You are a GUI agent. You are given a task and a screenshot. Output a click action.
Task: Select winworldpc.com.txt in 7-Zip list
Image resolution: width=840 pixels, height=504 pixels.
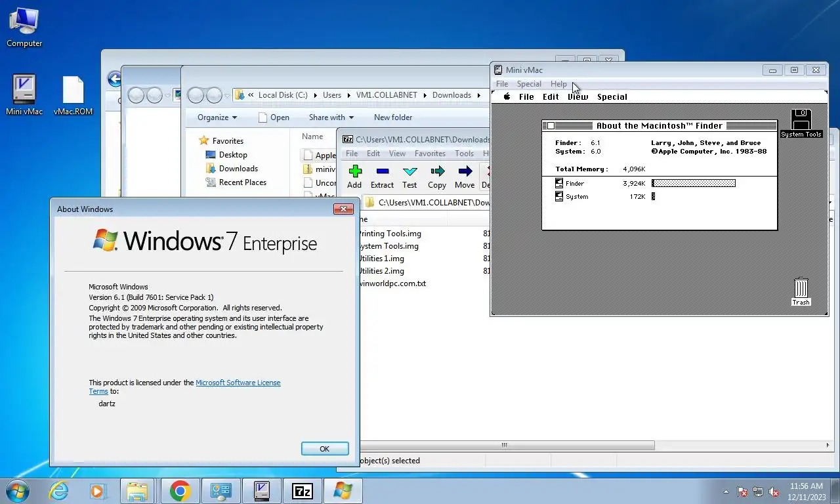pos(392,283)
